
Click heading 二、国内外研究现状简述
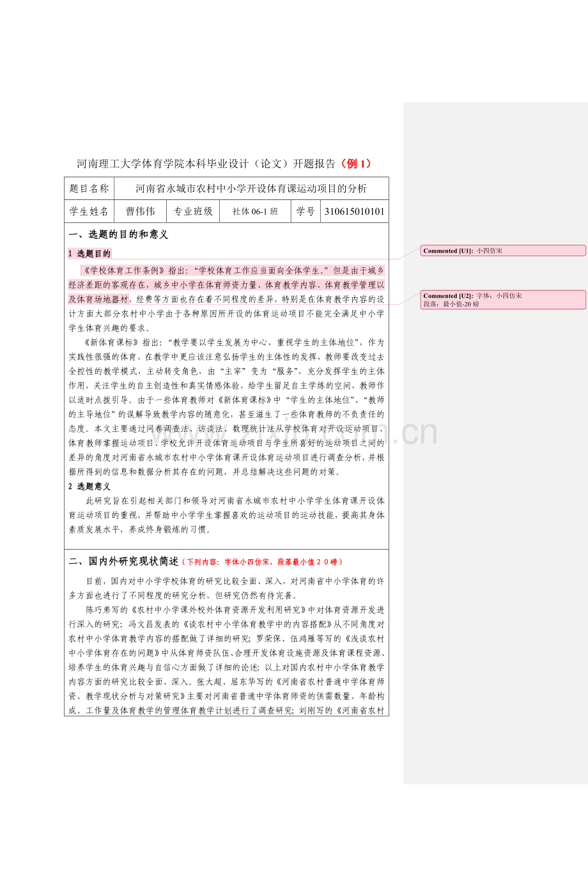[x=124, y=561]
